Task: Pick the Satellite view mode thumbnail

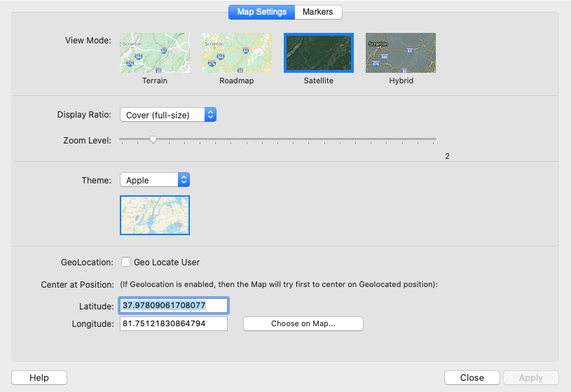Action: click(x=319, y=53)
